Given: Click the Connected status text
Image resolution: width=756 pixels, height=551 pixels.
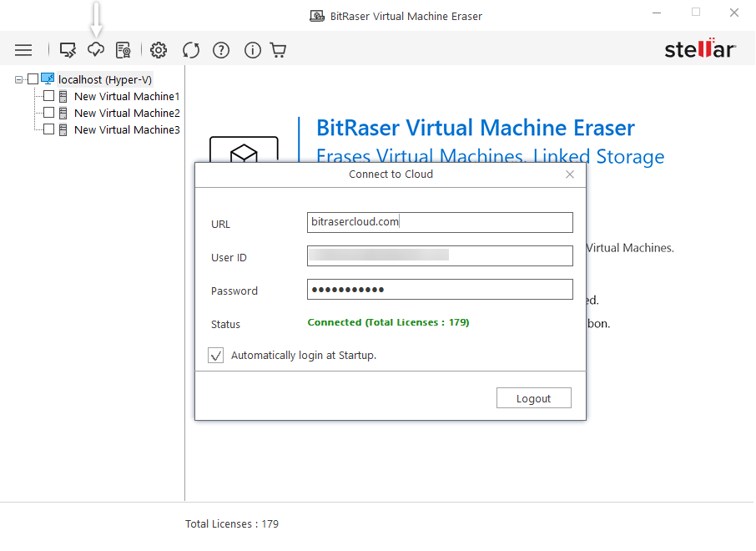Looking at the screenshot, I should point(388,322).
